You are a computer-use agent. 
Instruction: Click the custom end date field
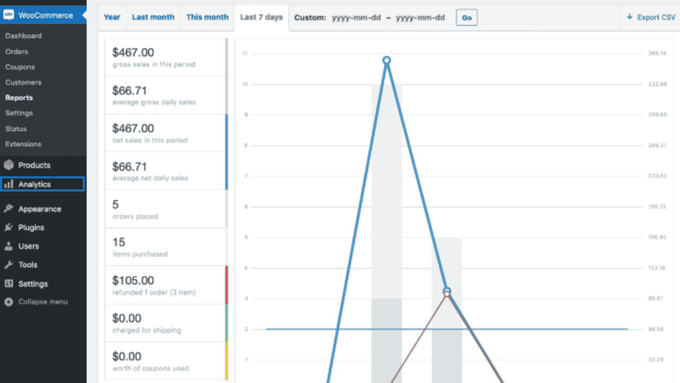(x=420, y=18)
